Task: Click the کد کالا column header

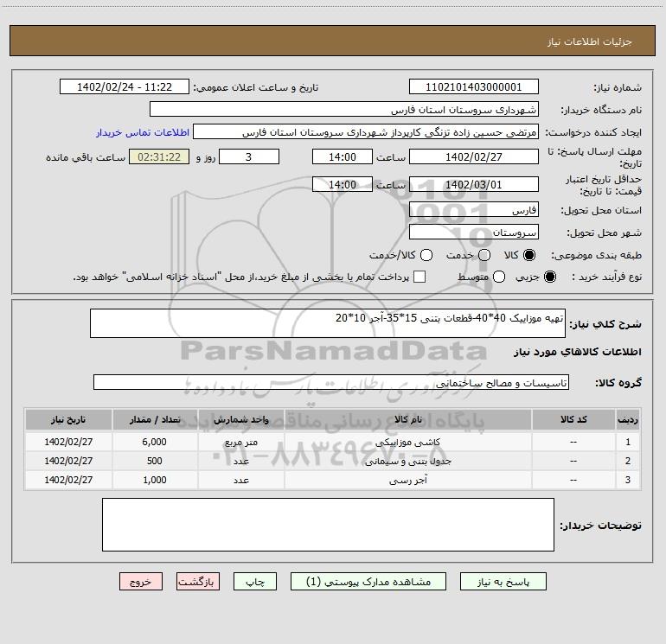Action: pos(573,419)
